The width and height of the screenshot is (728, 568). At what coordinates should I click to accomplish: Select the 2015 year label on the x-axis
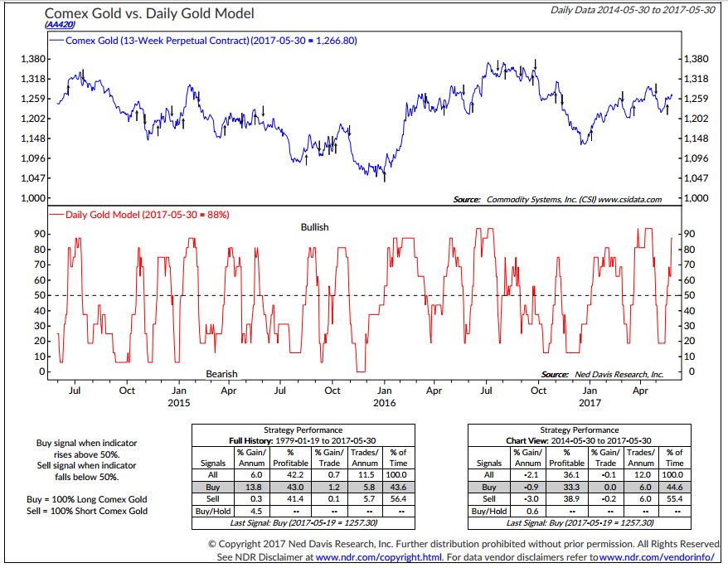click(x=178, y=402)
